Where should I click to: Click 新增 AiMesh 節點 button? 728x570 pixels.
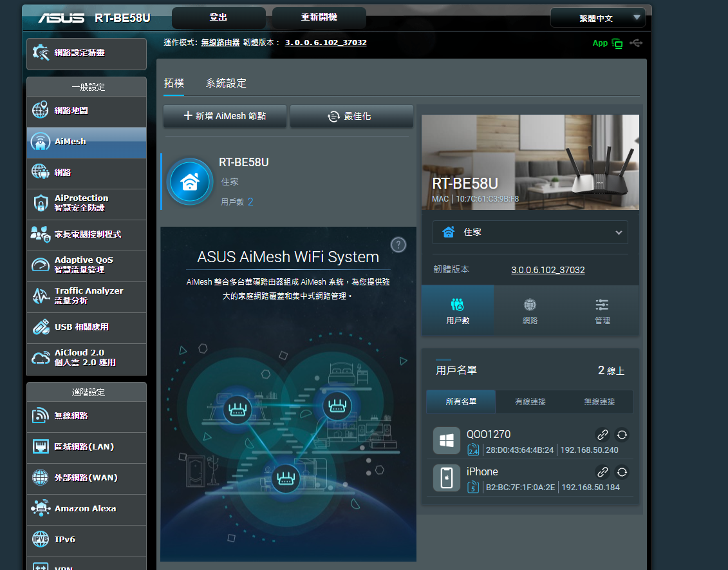225,116
